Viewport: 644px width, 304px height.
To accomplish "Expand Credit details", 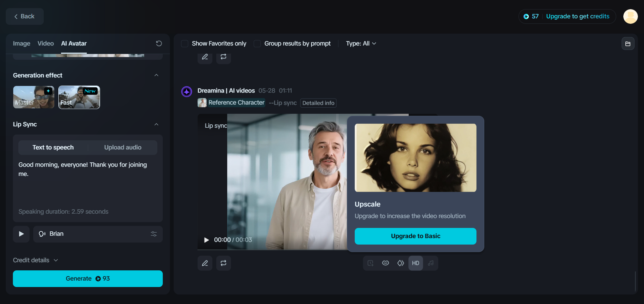I will coord(36,260).
